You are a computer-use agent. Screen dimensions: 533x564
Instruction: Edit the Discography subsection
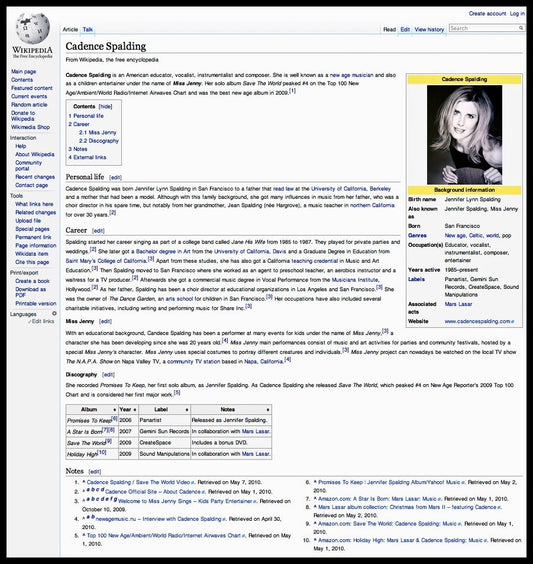(x=108, y=375)
